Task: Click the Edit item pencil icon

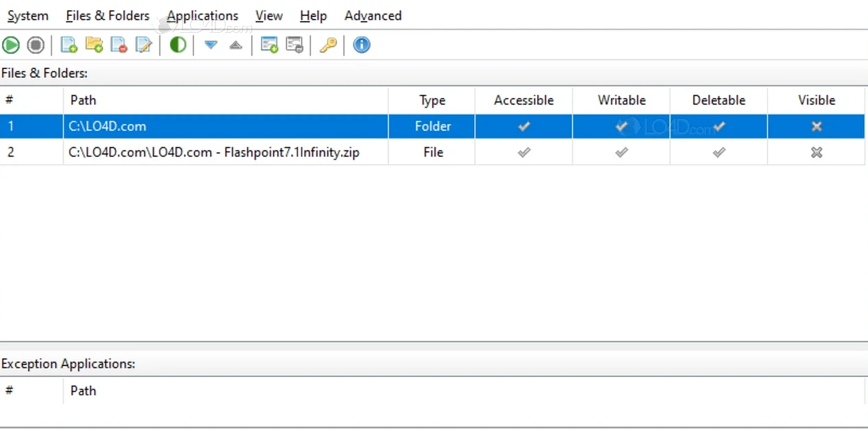Action: click(x=144, y=45)
